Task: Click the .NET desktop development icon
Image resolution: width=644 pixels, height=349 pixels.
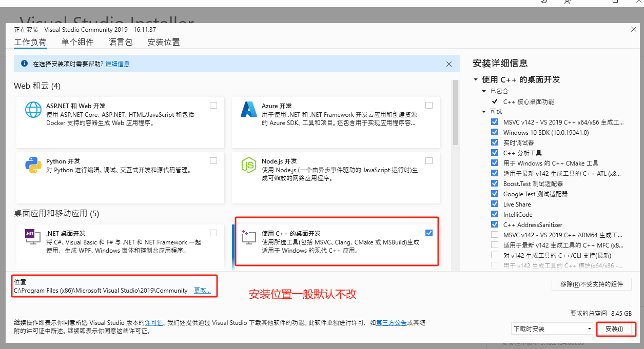Action: [33, 237]
